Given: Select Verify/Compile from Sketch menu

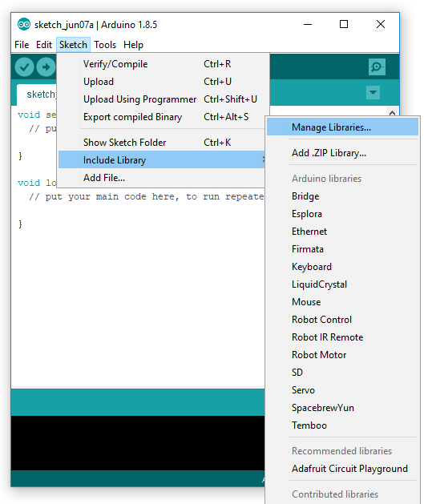Looking at the screenshot, I should (x=163, y=64).
